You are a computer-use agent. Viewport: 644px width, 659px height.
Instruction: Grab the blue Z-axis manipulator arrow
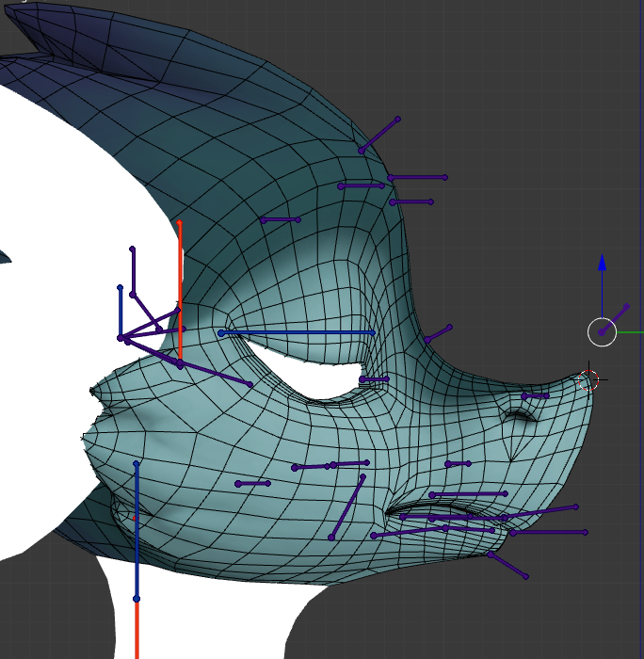pyautogui.click(x=602, y=263)
